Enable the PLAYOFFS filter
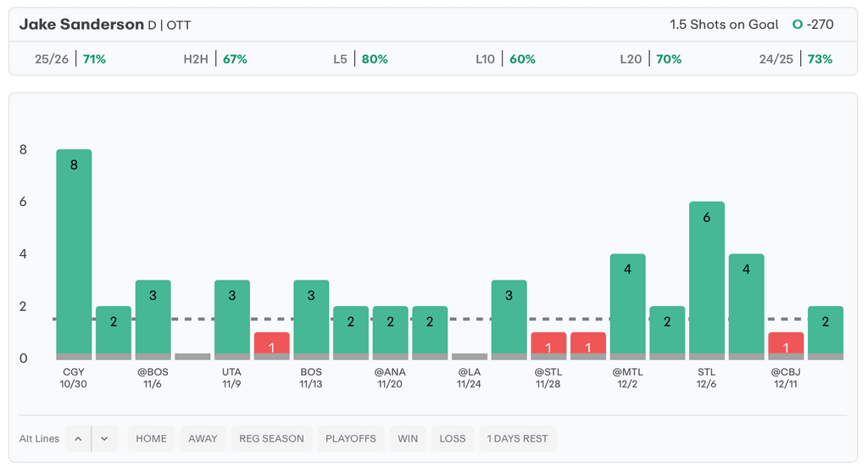This screenshot has height=473, width=868. coord(350,438)
